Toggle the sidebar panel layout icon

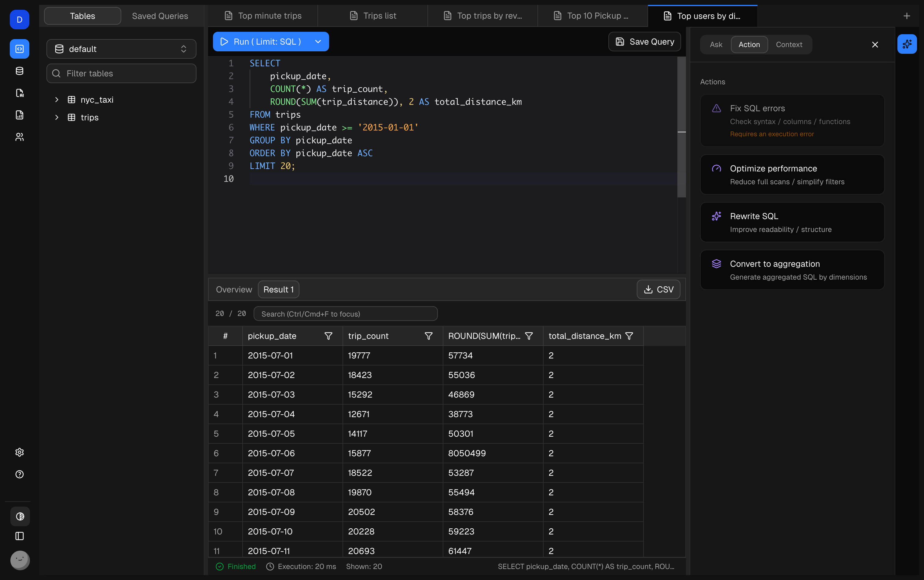coord(20,536)
